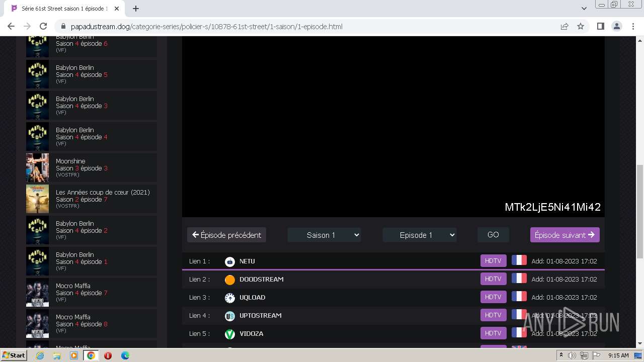Open Babylon Berlin Saison 4 épisode 5

click(92, 74)
